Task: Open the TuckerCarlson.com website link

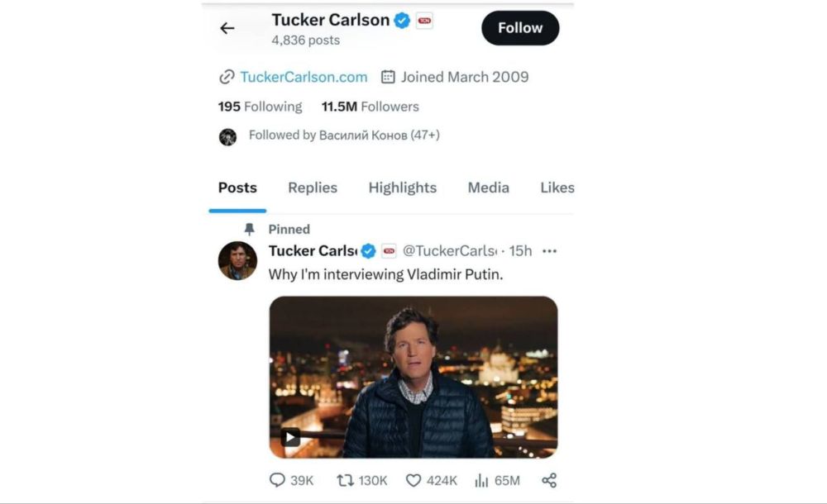Action: click(x=303, y=76)
